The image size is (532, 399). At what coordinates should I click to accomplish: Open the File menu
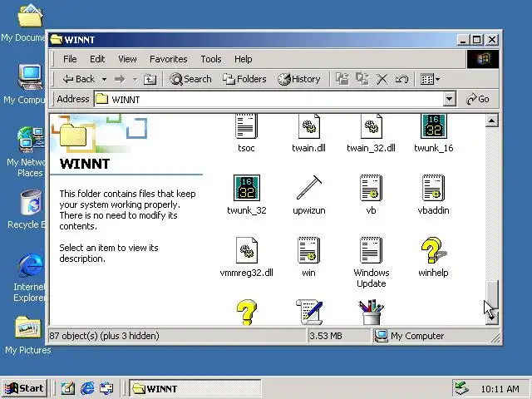click(70, 59)
